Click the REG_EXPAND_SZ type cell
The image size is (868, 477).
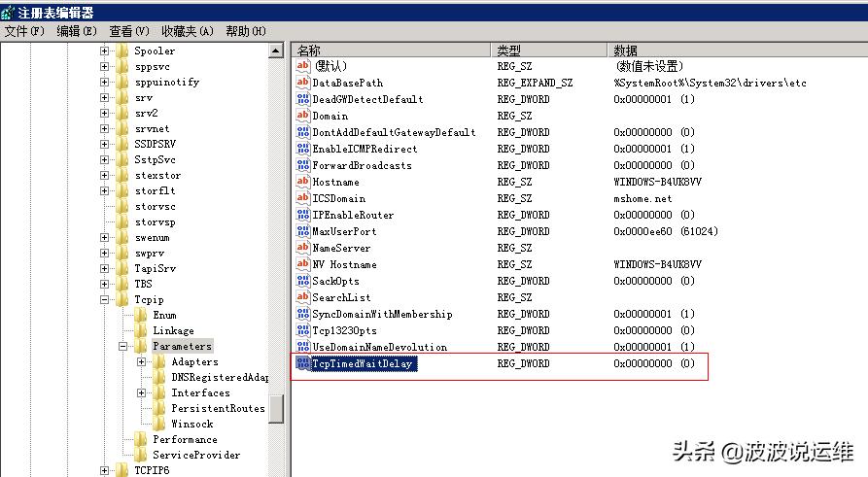point(535,83)
